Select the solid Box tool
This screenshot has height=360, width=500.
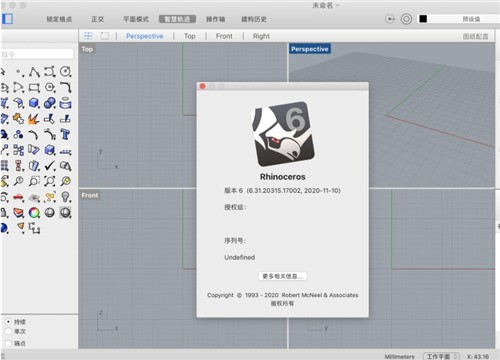coord(34,103)
